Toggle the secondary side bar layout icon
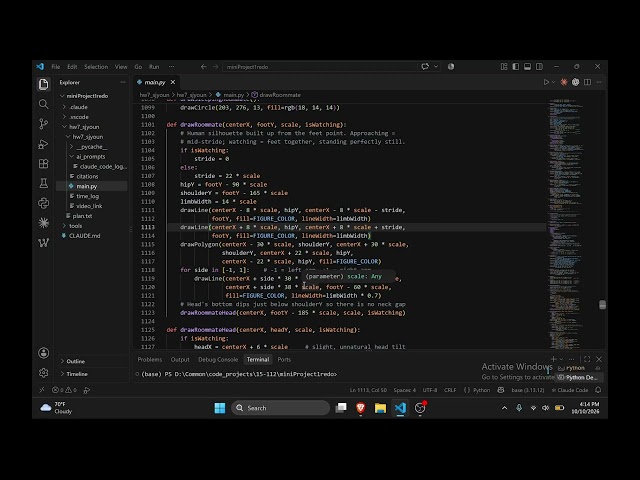The width and height of the screenshot is (640, 480). pyautogui.click(x=539, y=67)
